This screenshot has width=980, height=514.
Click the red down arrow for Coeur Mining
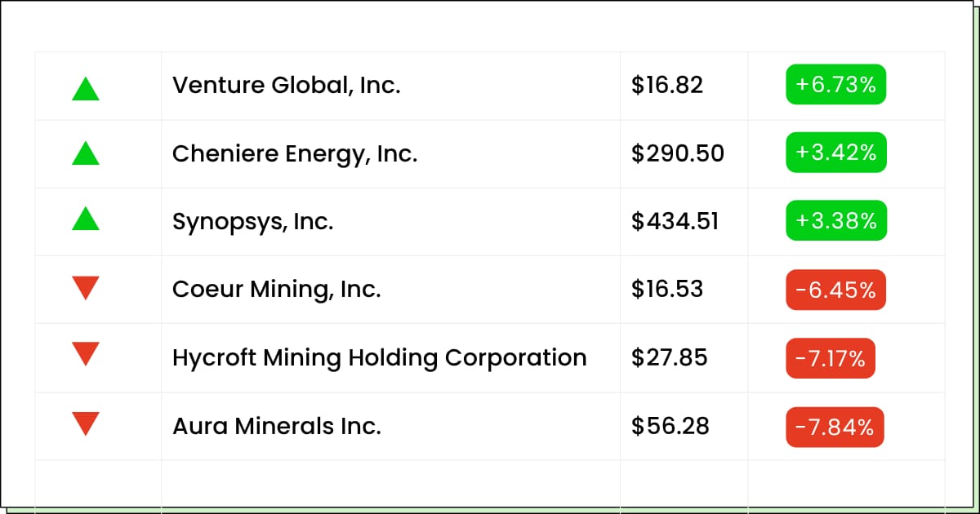point(86,287)
